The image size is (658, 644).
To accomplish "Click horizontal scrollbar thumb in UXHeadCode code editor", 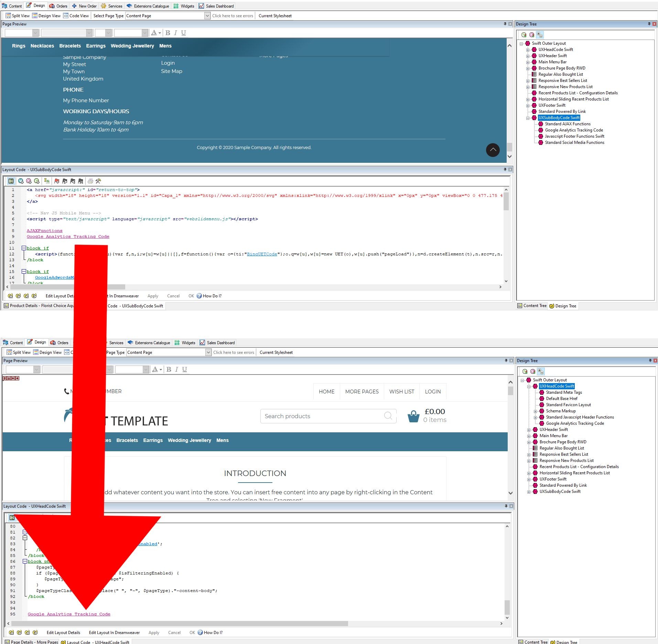I will coord(179,624).
